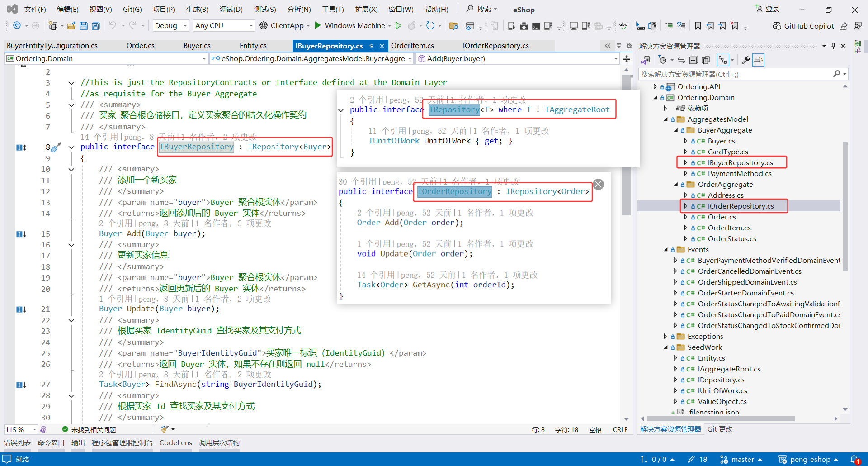Collapse the BuyerAggregate folder node
This screenshot has height=466, width=868.
pyautogui.click(x=676, y=130)
